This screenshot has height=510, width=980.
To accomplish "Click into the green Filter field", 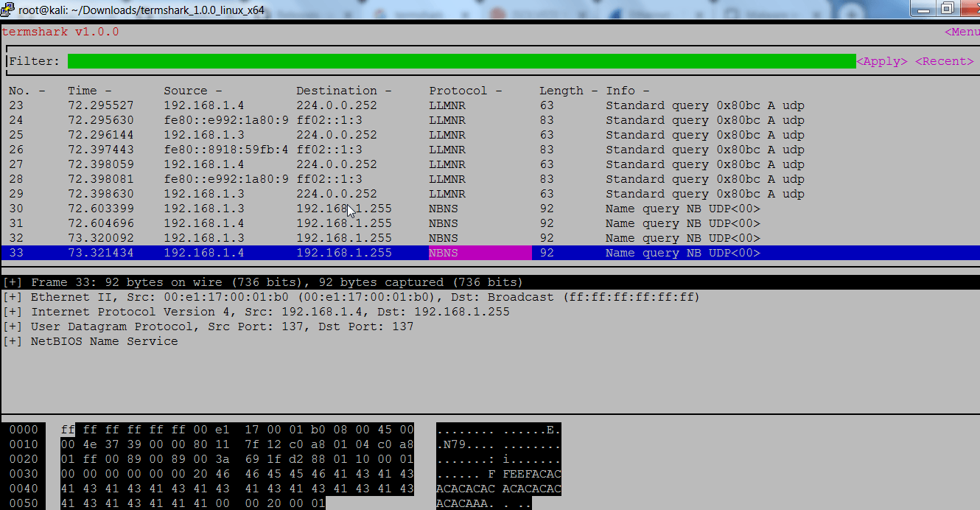I will pyautogui.click(x=461, y=61).
